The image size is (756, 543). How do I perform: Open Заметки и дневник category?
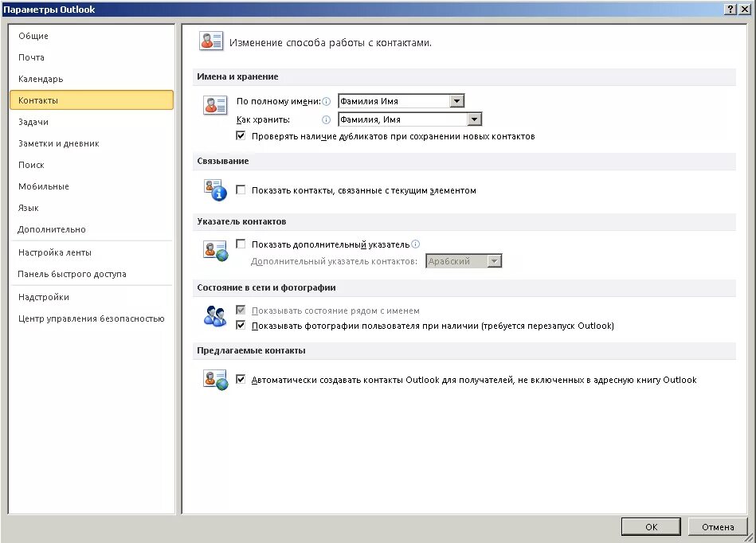(x=92, y=143)
